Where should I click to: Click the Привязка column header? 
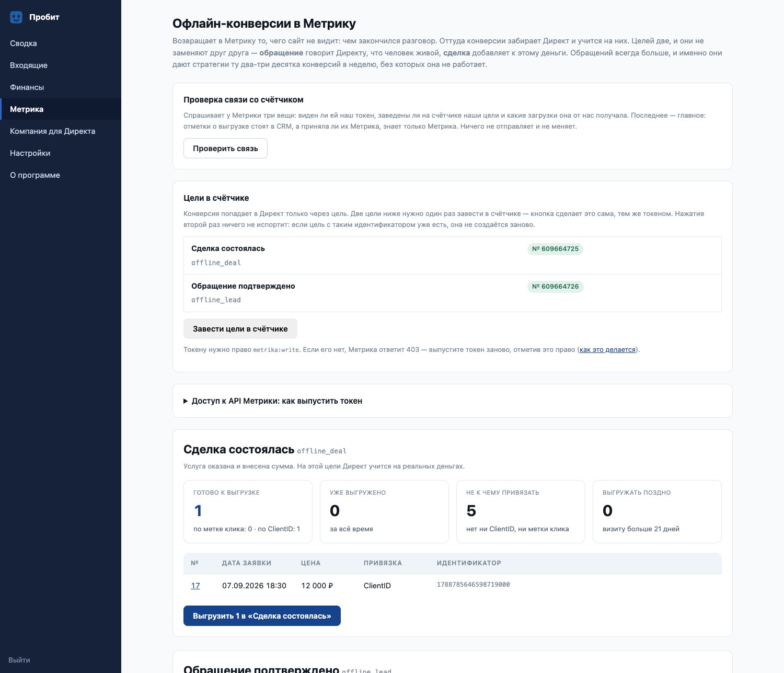[383, 563]
